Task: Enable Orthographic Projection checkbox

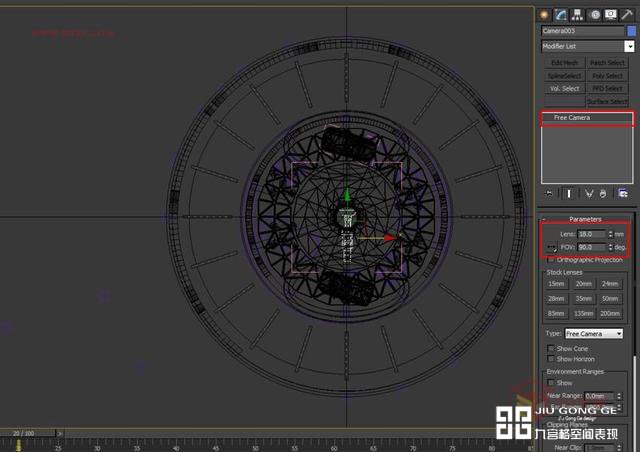Action: (549, 259)
